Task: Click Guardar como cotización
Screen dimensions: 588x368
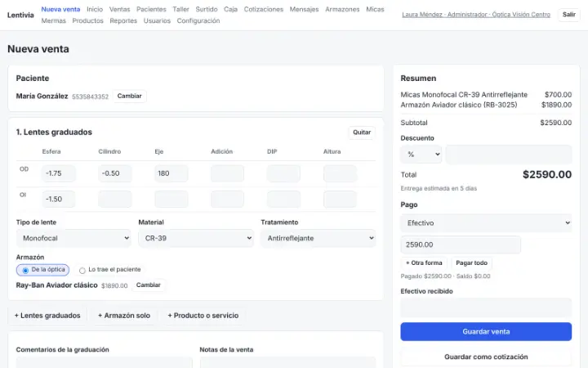Action: pyautogui.click(x=486, y=357)
